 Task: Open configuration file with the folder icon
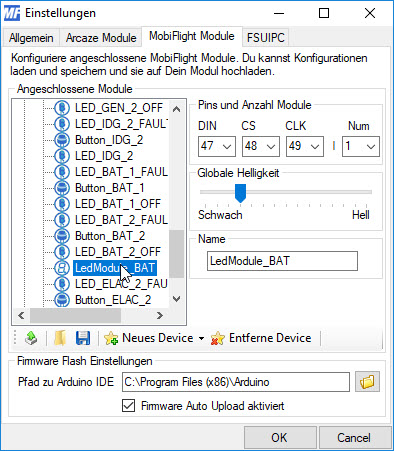[x=60, y=338]
